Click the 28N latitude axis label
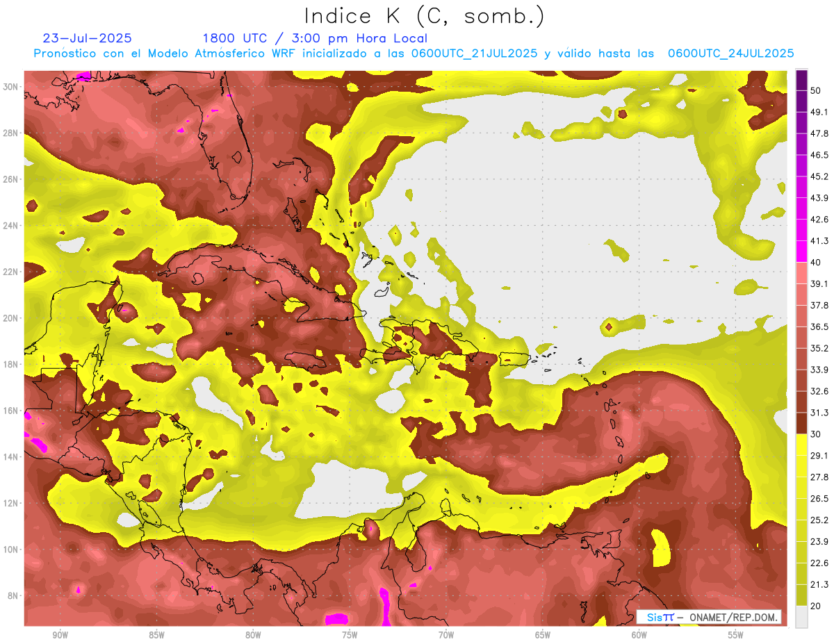The width and height of the screenshot is (834, 644). point(12,133)
